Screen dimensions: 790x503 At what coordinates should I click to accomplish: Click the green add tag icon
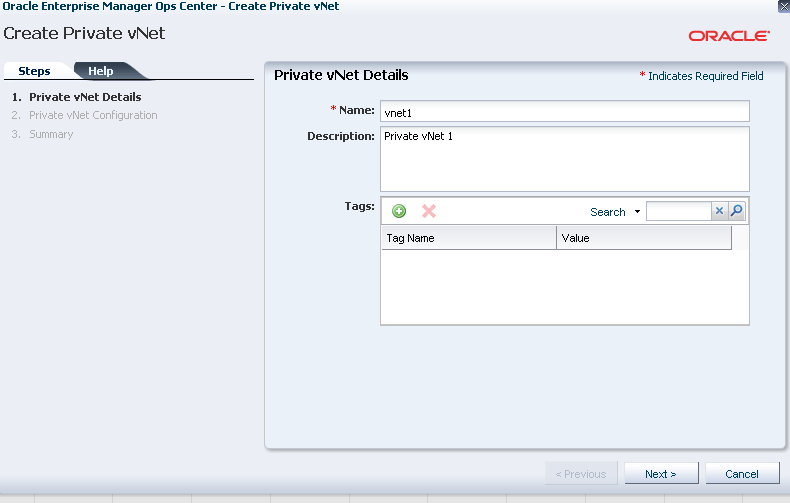click(x=399, y=211)
